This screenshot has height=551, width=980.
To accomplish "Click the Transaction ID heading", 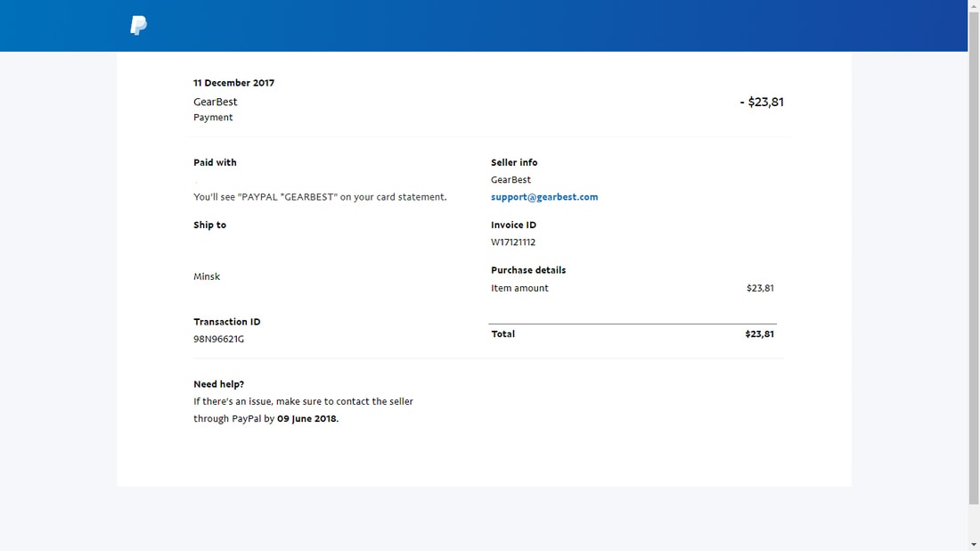I will point(227,322).
